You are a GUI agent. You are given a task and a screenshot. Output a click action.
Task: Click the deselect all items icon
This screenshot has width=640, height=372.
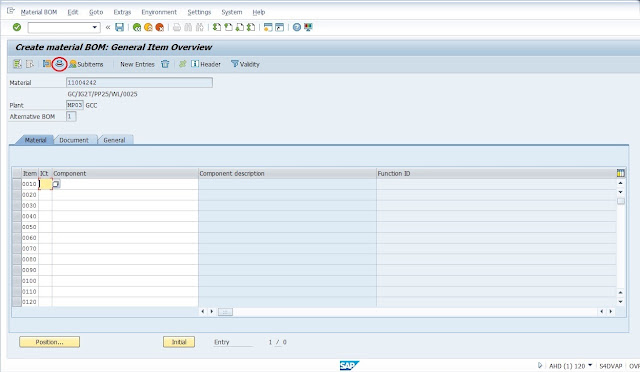29,64
